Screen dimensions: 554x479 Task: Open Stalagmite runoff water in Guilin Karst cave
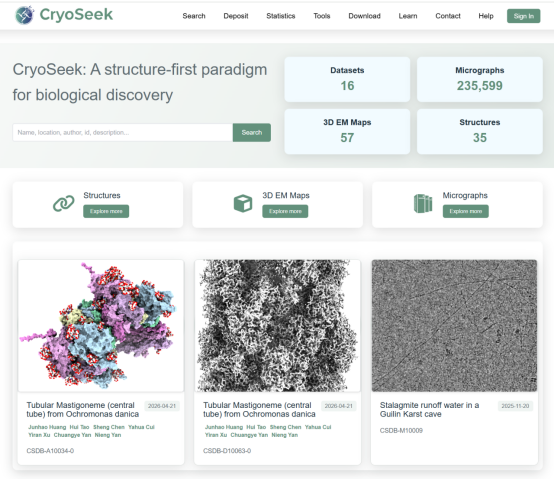(429, 409)
